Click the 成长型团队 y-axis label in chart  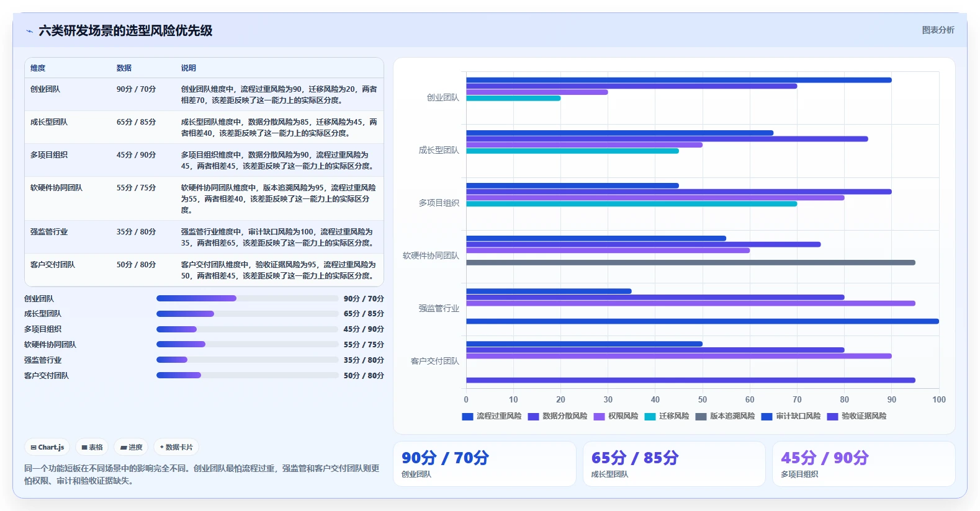(x=439, y=150)
